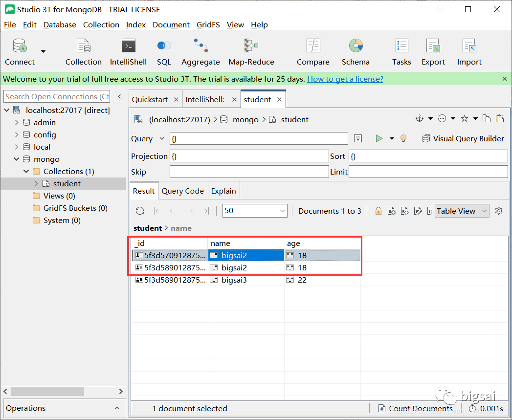Screen dimensions: 512x420
Task: Close the student tab
Action: tap(279, 100)
